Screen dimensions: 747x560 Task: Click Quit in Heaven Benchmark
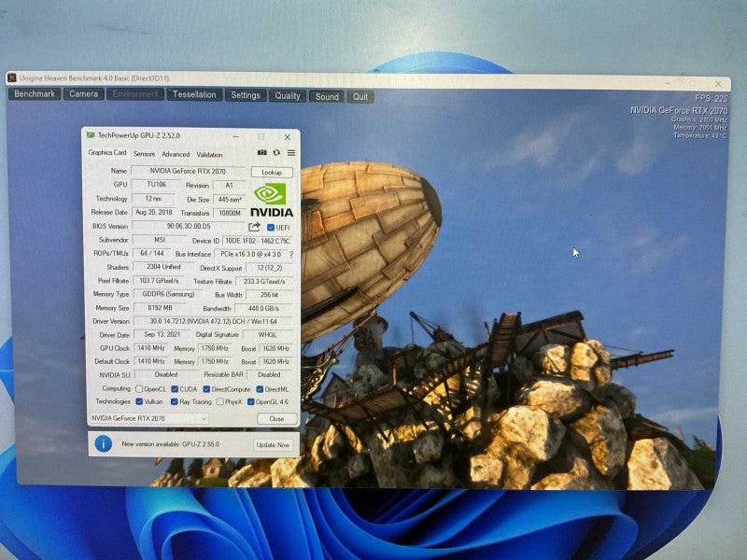[360, 97]
